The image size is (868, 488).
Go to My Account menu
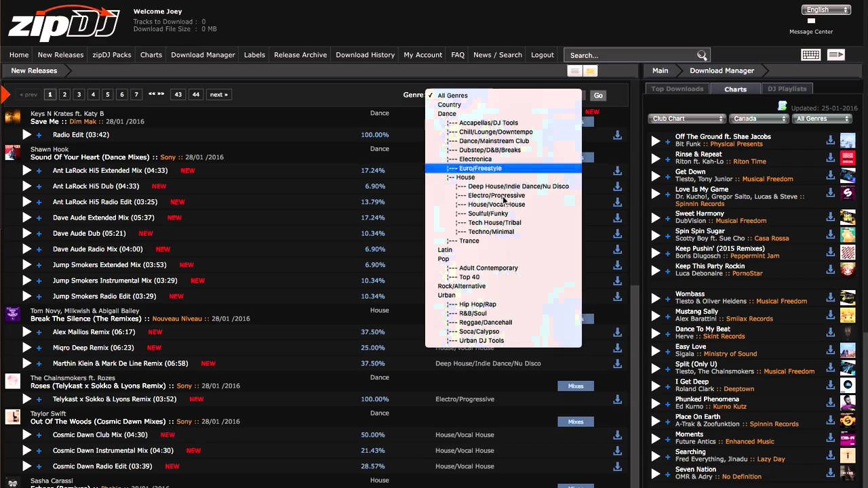[422, 55]
